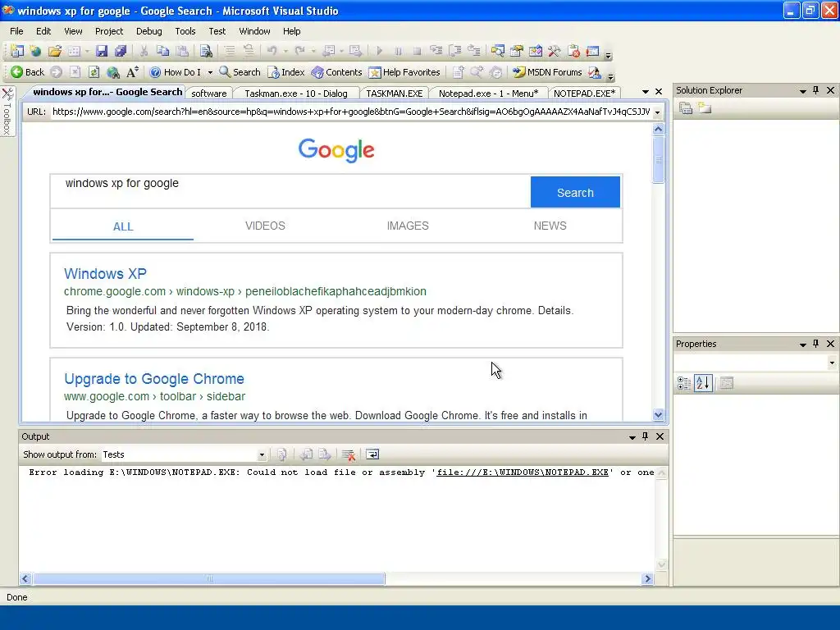This screenshot has height=630, width=840.
Task: Open Upgrade to Google Chrome result link
Action: coord(154,379)
